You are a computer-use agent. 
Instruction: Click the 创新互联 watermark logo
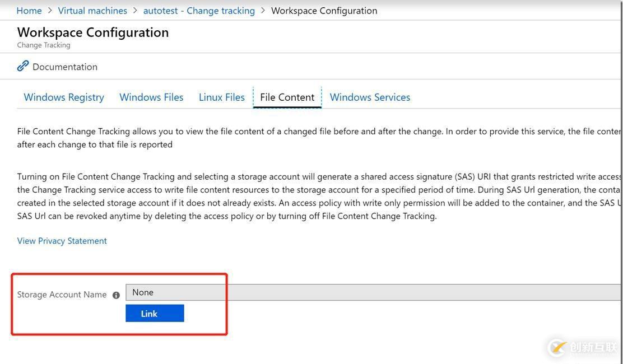pyautogui.click(x=557, y=347)
